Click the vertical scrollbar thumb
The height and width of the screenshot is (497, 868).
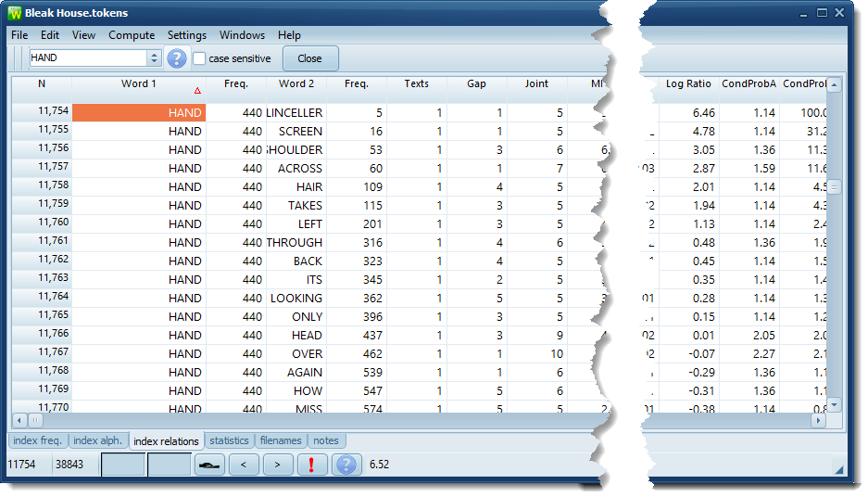(x=835, y=187)
